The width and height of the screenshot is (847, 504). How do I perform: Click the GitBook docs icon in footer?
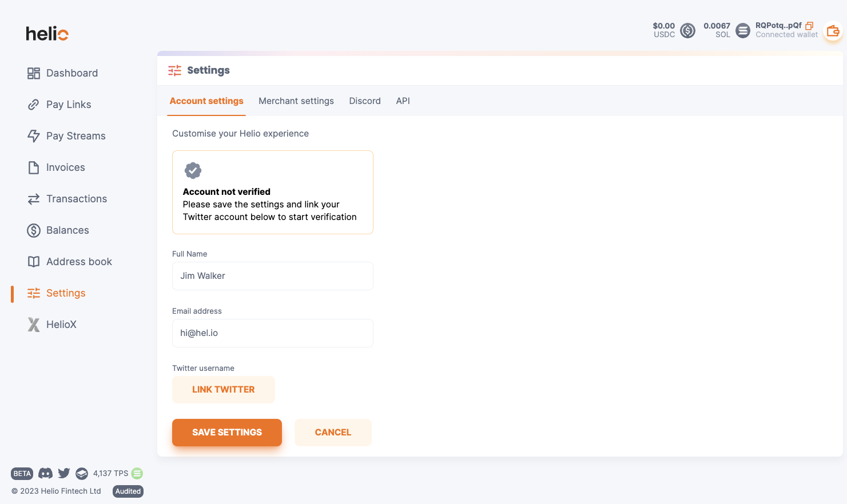click(82, 473)
